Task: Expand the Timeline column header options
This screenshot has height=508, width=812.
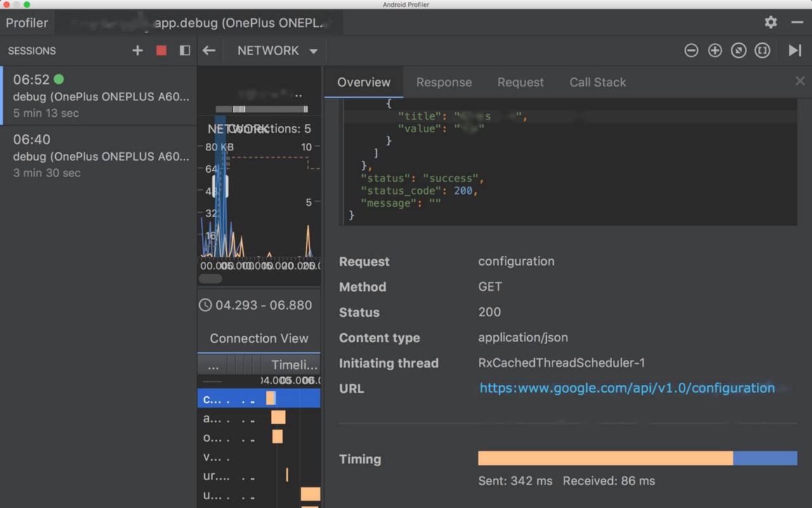Action: pos(294,364)
